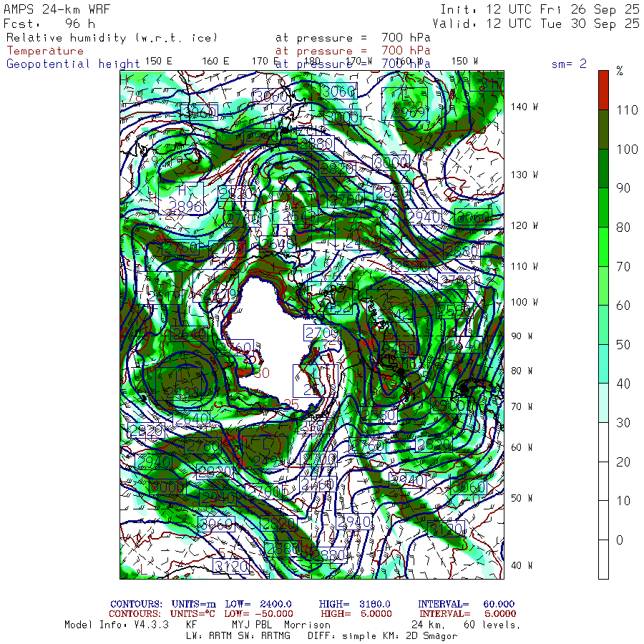Click the "100 W" longitude label

tap(524, 302)
